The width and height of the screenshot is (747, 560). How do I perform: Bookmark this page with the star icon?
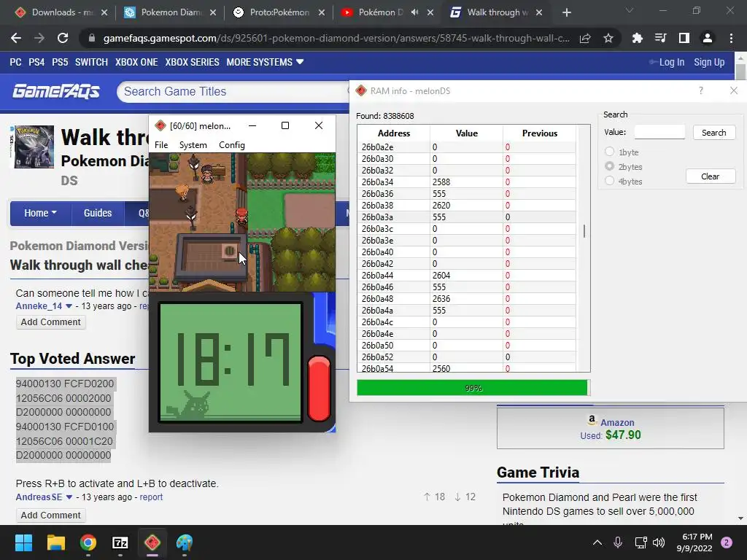[608, 38]
